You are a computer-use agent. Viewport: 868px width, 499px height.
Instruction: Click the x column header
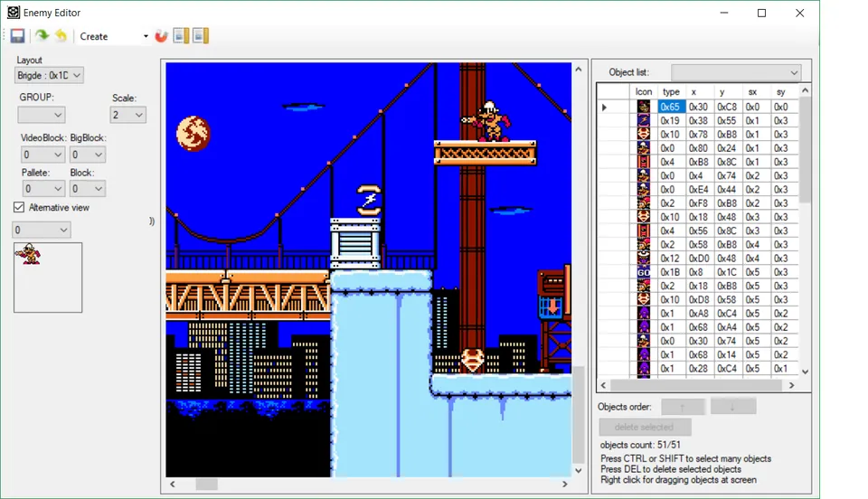click(699, 92)
